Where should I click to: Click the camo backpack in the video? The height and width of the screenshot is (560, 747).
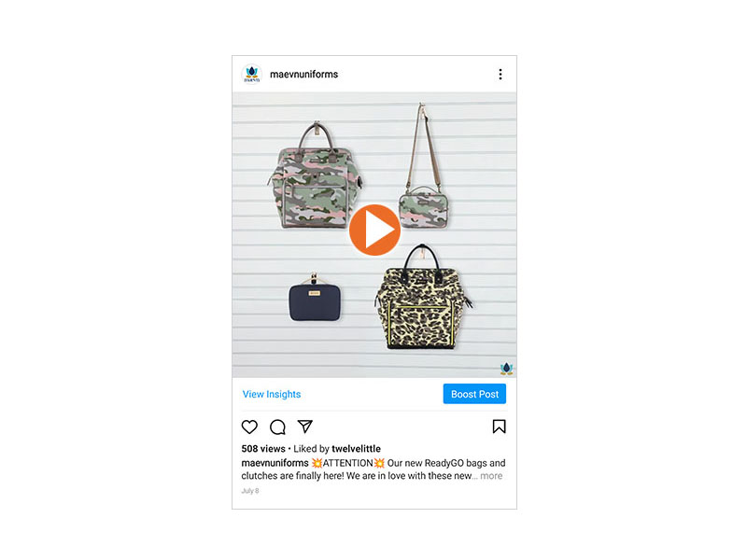[315, 176]
